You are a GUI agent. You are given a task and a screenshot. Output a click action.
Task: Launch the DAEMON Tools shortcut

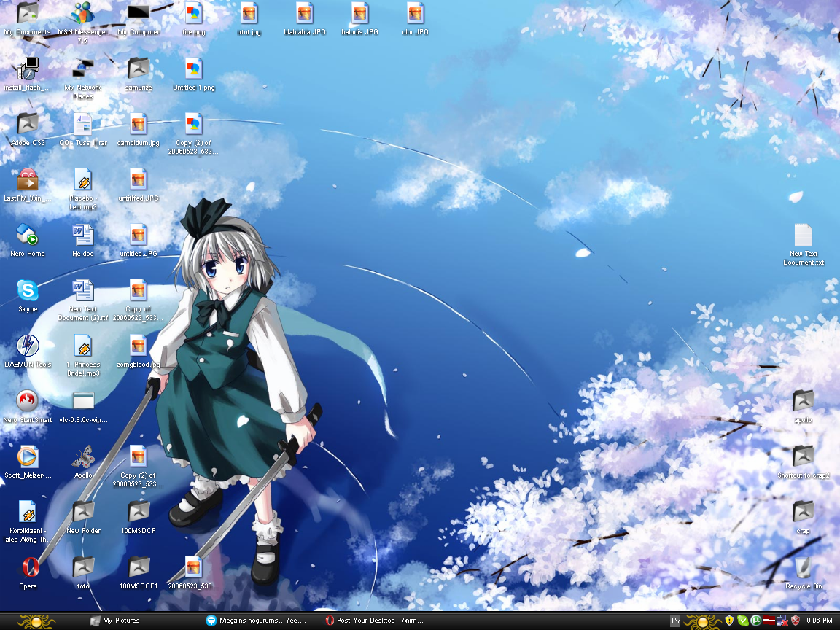27,351
